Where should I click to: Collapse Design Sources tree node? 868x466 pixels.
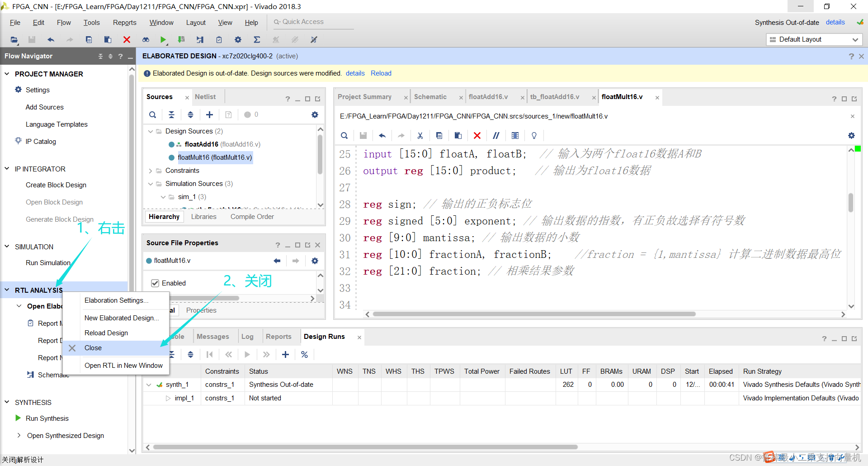pyautogui.click(x=151, y=131)
